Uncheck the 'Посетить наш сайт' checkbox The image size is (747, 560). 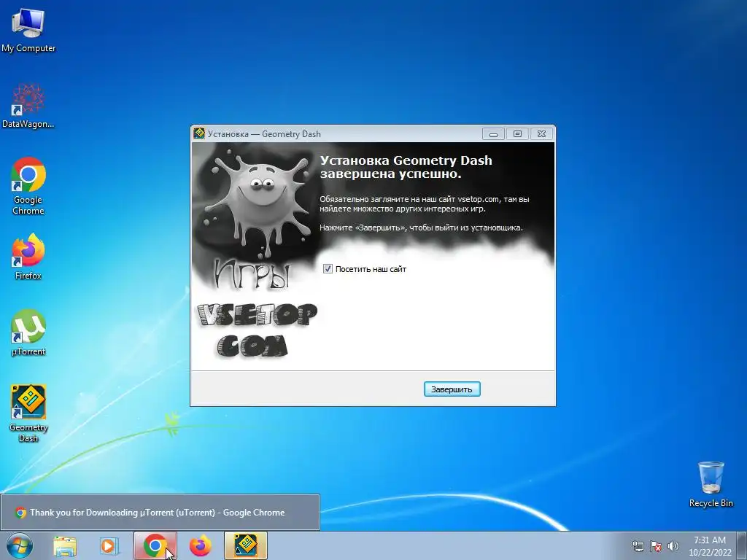tap(328, 269)
